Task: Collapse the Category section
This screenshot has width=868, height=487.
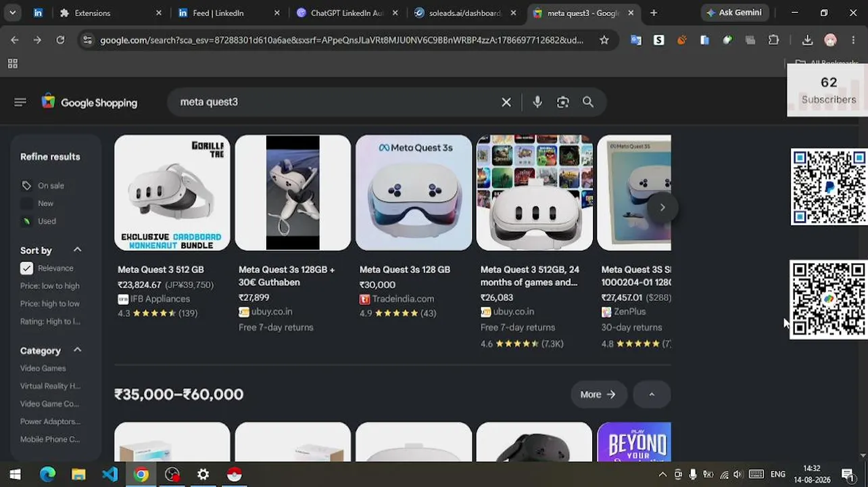Action: (77, 350)
